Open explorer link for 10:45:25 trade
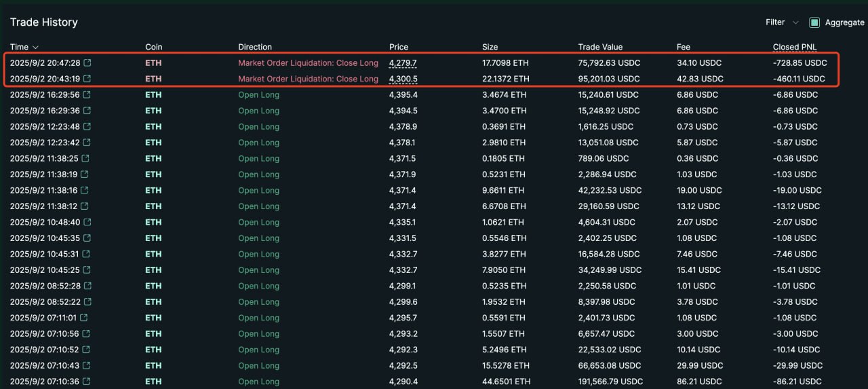Image resolution: width=868 pixels, height=389 pixels. coord(87,270)
